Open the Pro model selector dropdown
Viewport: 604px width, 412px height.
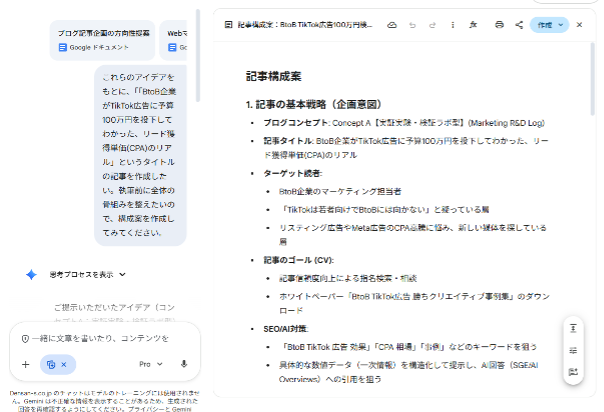click(151, 364)
